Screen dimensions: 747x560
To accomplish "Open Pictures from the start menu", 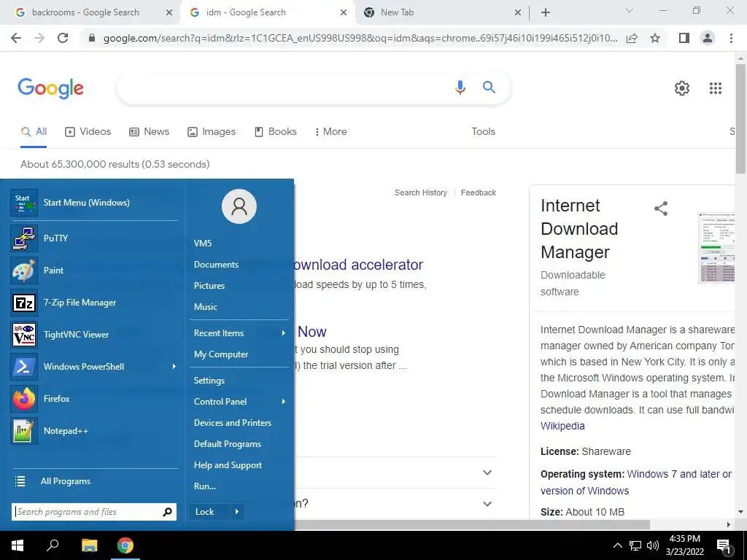I will pos(209,286).
